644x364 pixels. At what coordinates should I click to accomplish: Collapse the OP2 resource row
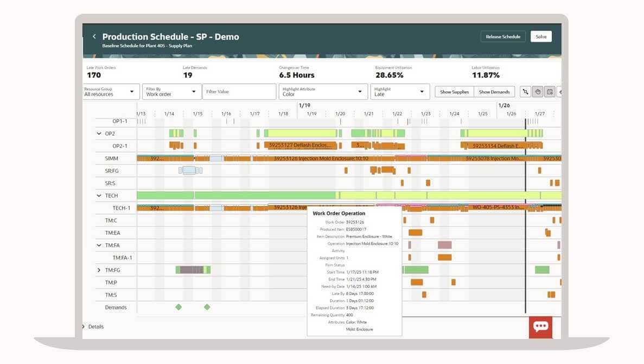[x=99, y=134]
